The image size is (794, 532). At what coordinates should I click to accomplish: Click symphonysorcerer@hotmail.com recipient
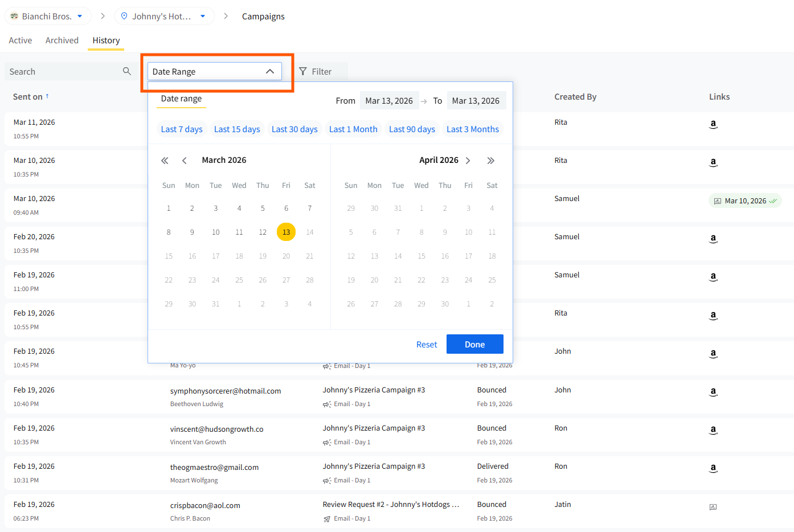coord(226,391)
